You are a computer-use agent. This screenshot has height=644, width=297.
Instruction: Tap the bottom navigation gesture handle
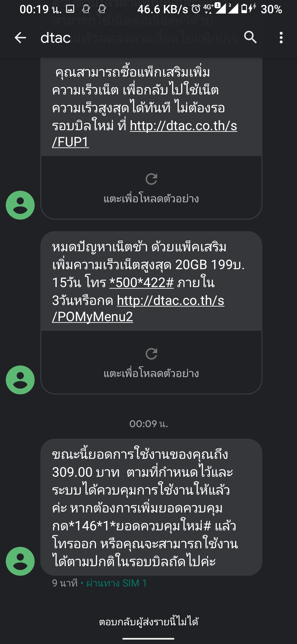click(148, 638)
